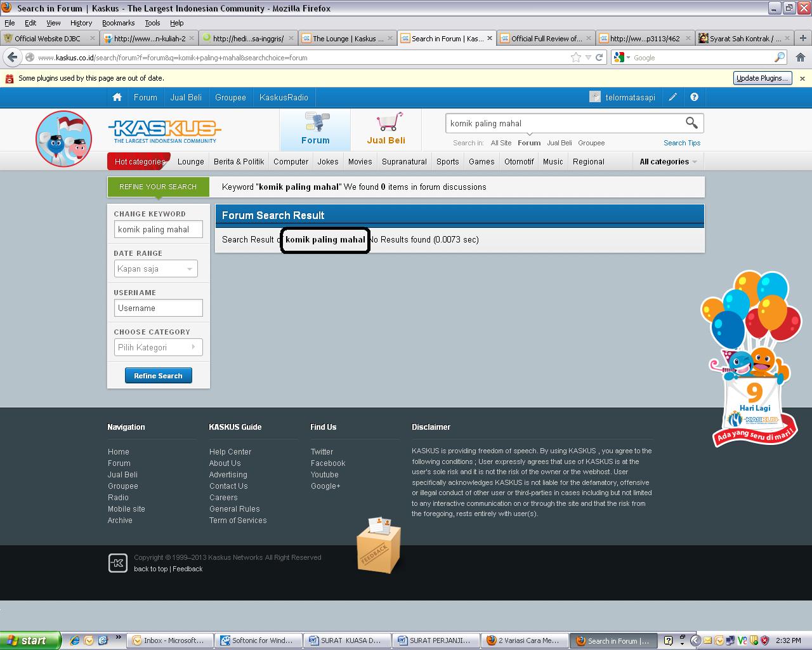Switch to 'Official Website DJBC' tab
The image size is (812, 650).
point(50,38)
